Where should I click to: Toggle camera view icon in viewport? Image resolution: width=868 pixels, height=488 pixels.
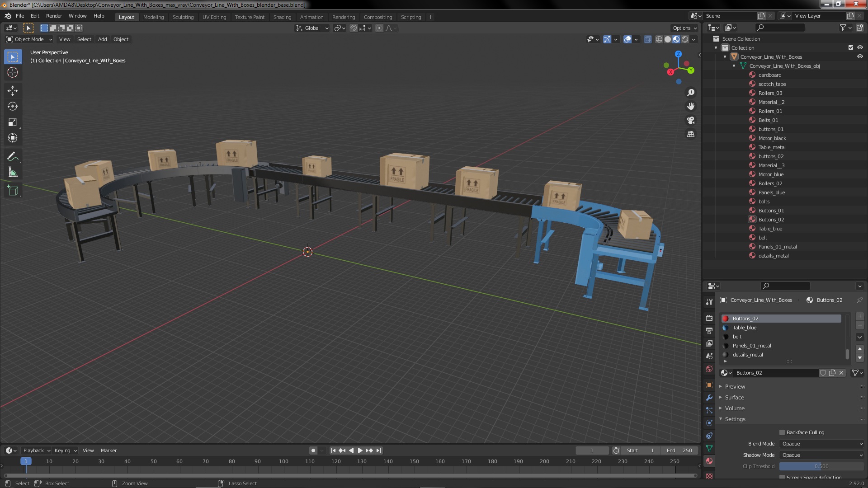(691, 120)
